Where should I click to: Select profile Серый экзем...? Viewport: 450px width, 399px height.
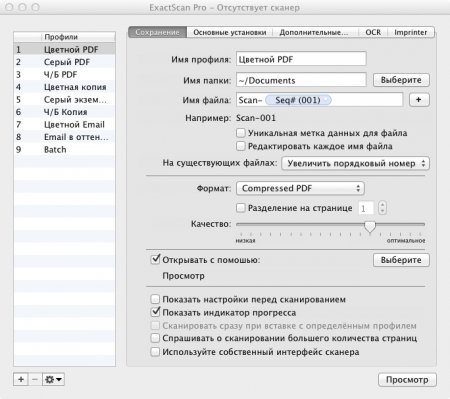(x=65, y=99)
